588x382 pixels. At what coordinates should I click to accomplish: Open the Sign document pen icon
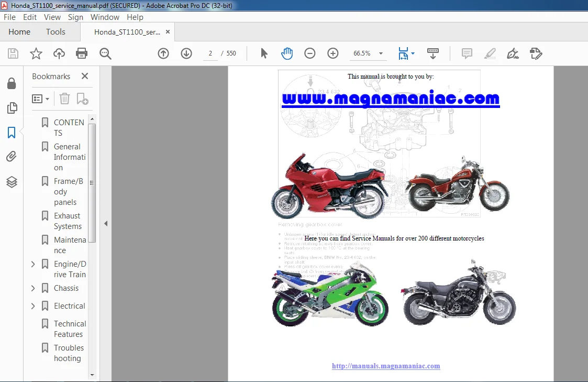(x=513, y=53)
